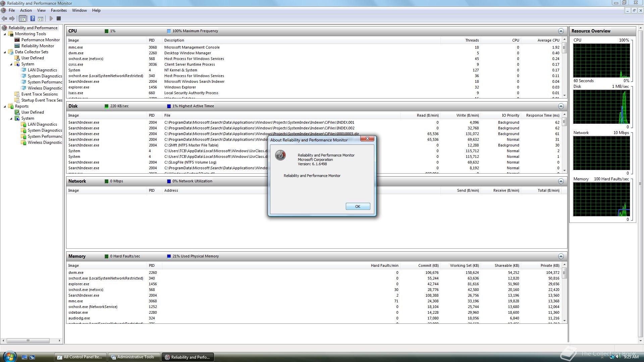Click the Stop square toolbar icon
Image resolution: width=644 pixels, height=362 pixels.
(x=59, y=19)
